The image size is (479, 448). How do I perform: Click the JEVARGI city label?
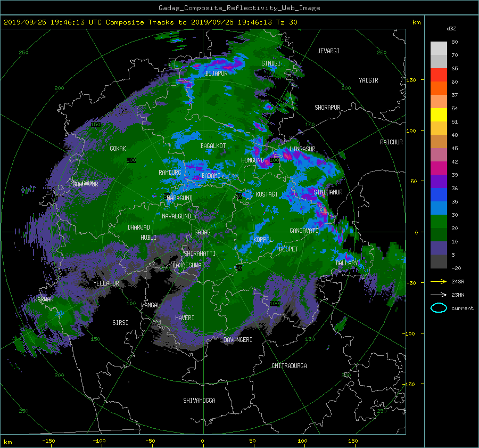(x=328, y=51)
